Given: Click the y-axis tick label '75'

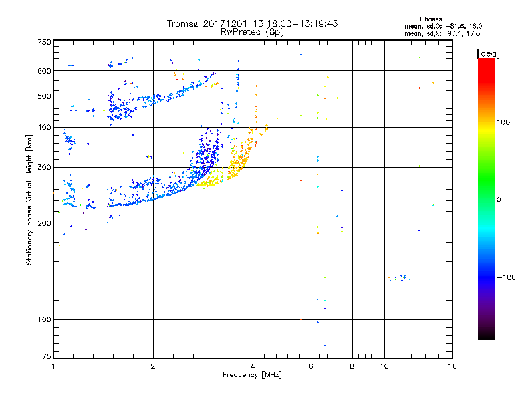Looking at the screenshot, I should click(x=47, y=356).
